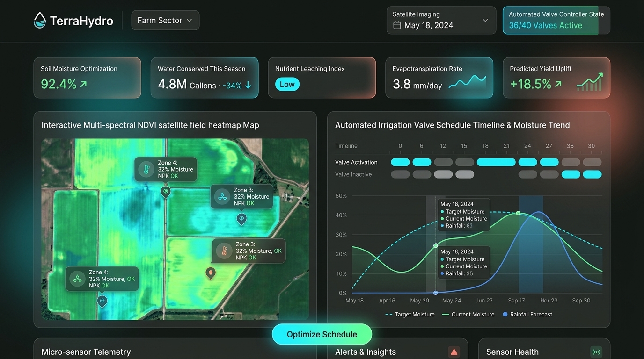Toggle the Valve Activation pill at timeline 27

(549, 162)
